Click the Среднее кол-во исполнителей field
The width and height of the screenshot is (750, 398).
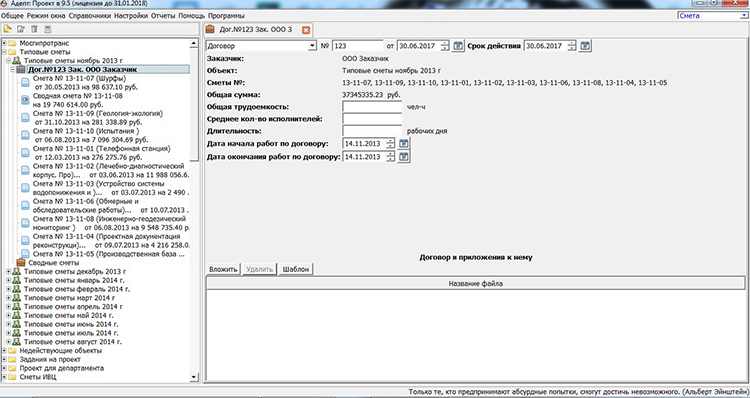(372, 119)
